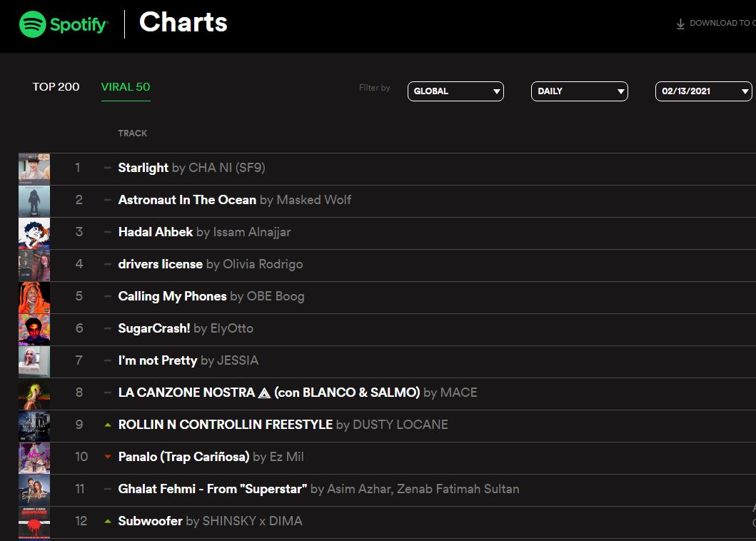This screenshot has width=756, height=541.
Task: Click artist Asim Azhar, Zenab Fatimah Sultan
Action: click(x=423, y=489)
